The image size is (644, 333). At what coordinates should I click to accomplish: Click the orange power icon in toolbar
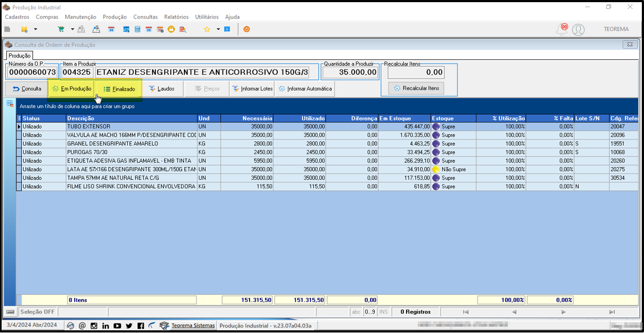[246, 29]
